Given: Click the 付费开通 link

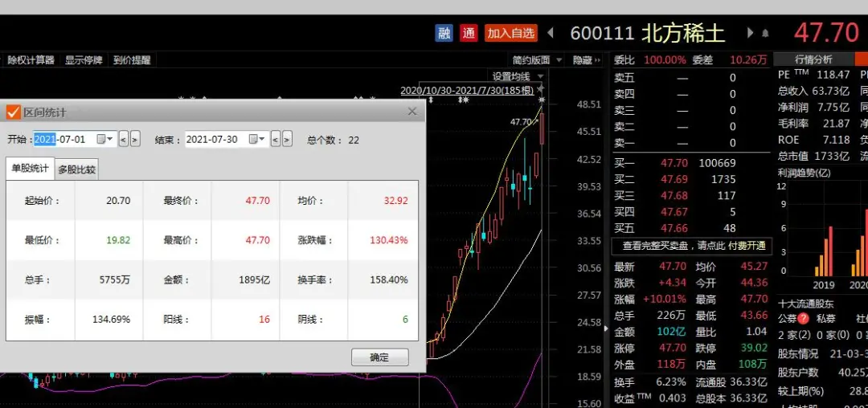Looking at the screenshot, I should click(x=747, y=246).
